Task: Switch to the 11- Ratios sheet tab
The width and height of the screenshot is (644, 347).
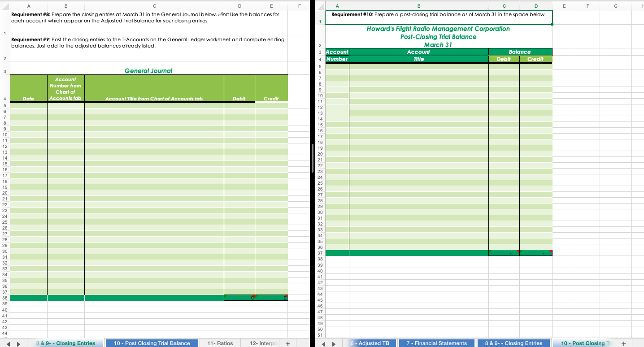Action: pyautogui.click(x=220, y=343)
